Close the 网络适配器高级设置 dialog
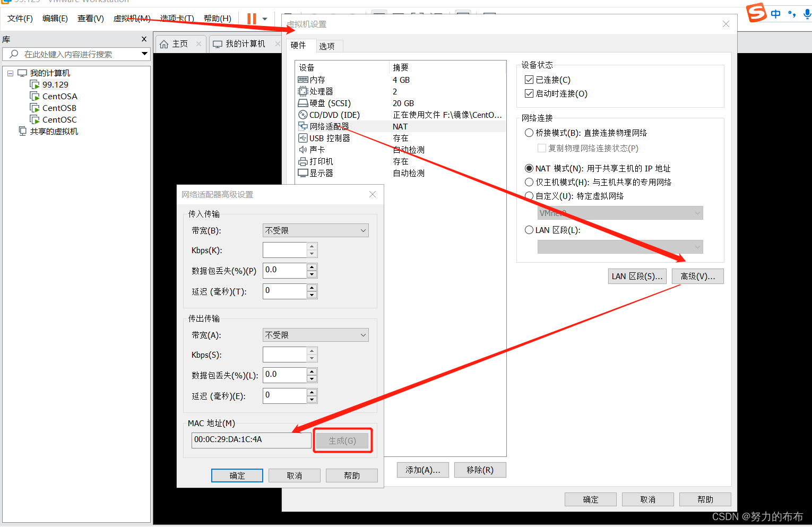The width and height of the screenshot is (812, 527). tap(373, 194)
